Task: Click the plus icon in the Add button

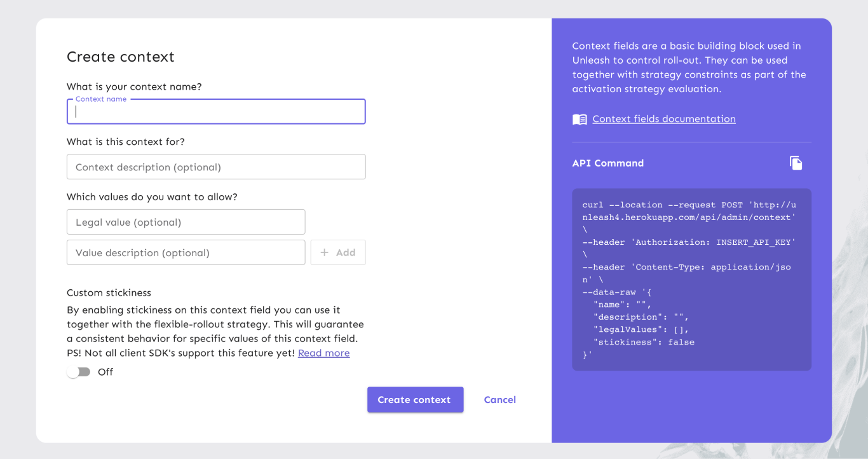Action: tap(325, 252)
